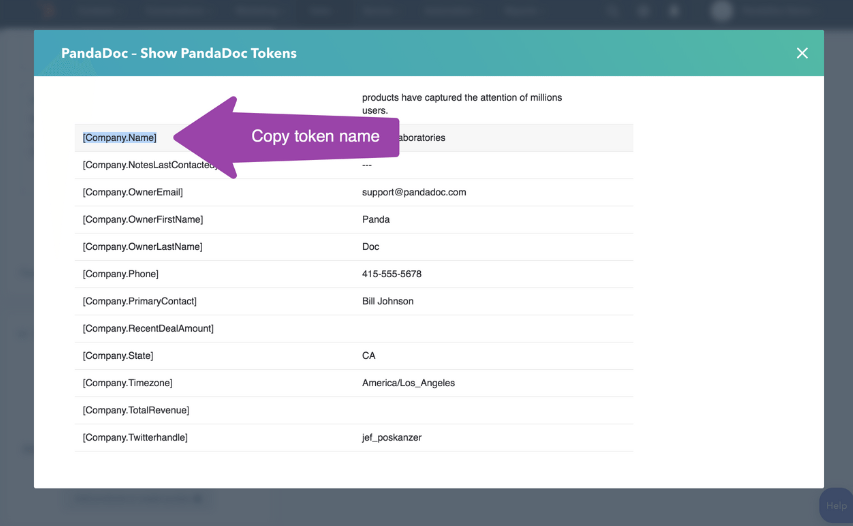Select the [Company.State] token
Screen dimensions: 853x526
[x=118, y=355]
